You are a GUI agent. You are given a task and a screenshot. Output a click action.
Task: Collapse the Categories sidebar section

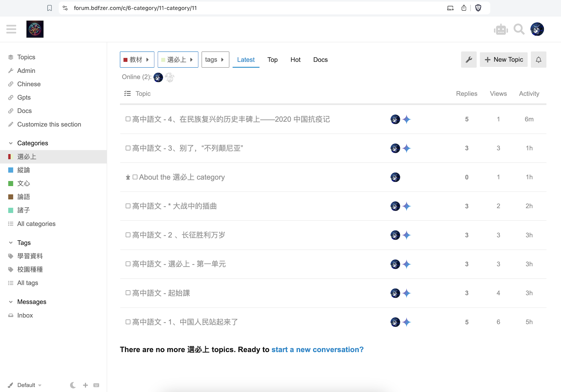click(x=11, y=143)
